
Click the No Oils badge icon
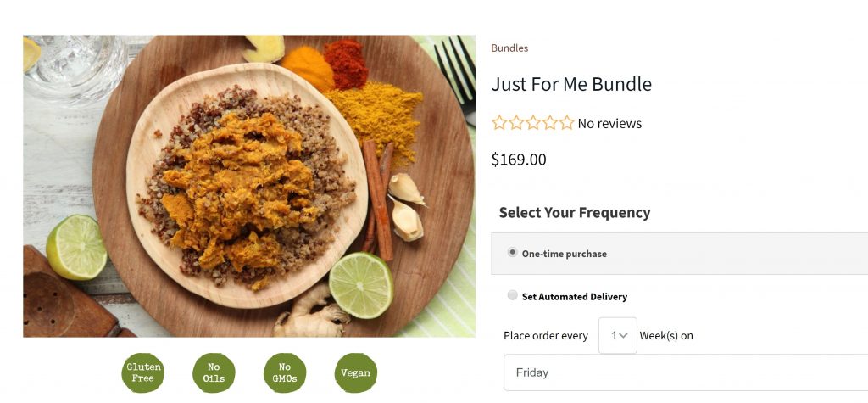pos(214,373)
